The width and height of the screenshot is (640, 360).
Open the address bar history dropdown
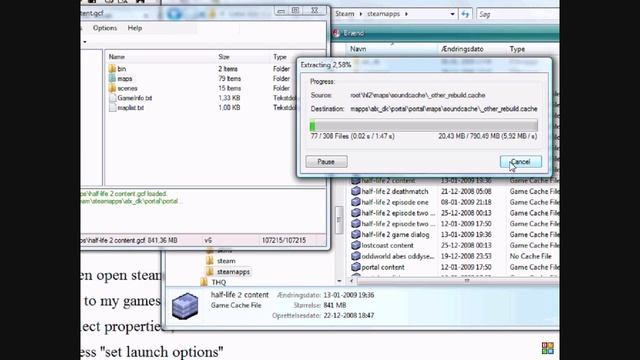pyautogui.click(x=452, y=14)
